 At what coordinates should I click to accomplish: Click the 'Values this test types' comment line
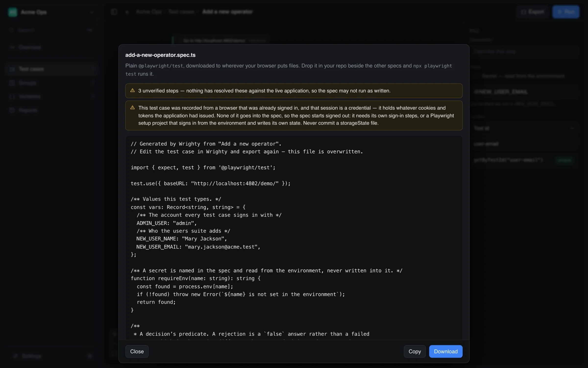point(176,199)
